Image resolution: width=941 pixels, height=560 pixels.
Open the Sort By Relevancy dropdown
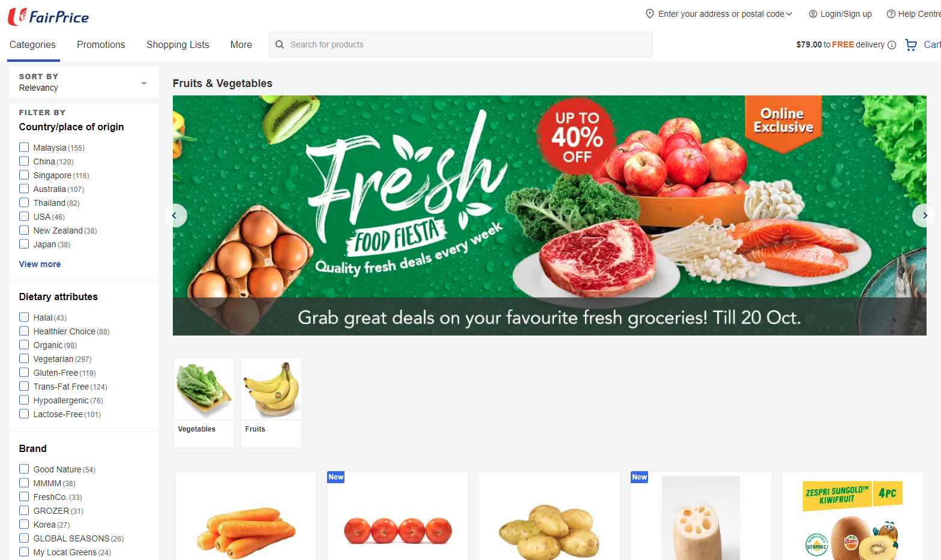[84, 82]
